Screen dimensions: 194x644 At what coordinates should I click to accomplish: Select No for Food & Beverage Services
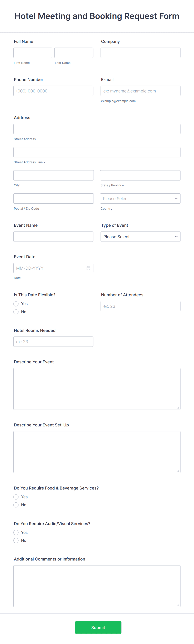(x=16, y=505)
